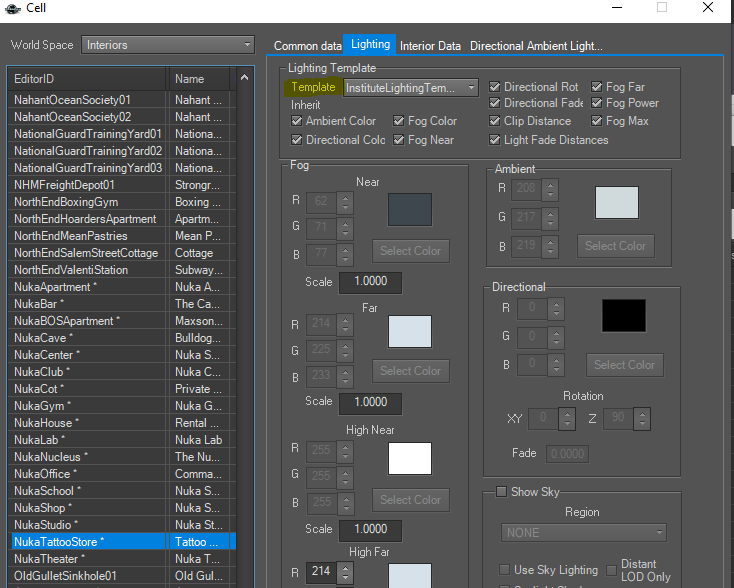This screenshot has height=588, width=734.
Task: Select NukaNucleus cell row
Action: coord(122,457)
